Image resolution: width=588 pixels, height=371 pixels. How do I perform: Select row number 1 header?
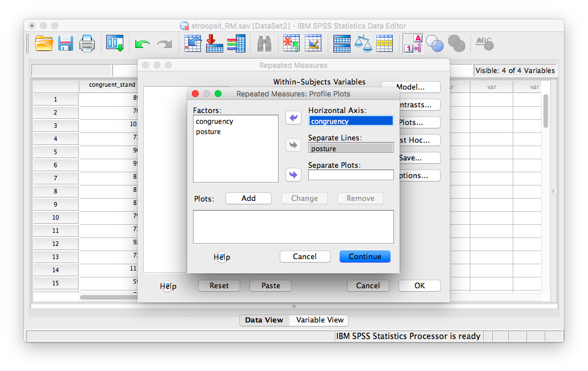(55, 99)
